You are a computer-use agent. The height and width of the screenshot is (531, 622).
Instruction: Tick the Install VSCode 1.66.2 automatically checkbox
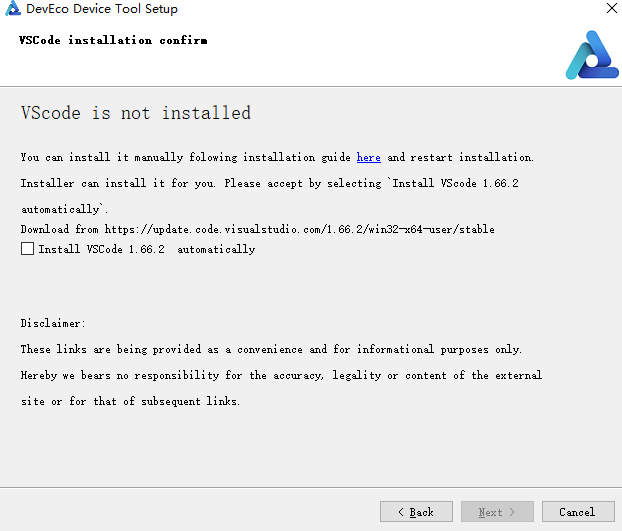[x=27, y=249]
